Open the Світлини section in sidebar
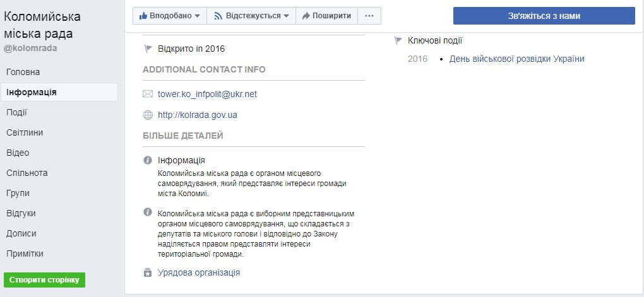 click(x=25, y=132)
